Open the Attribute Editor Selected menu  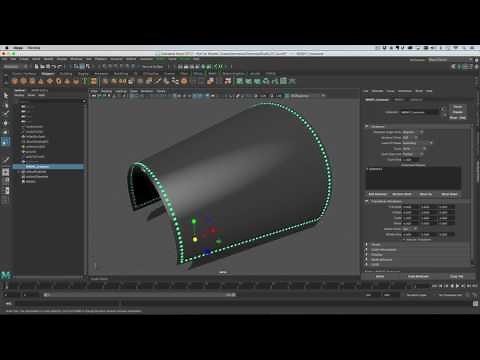pos(378,91)
